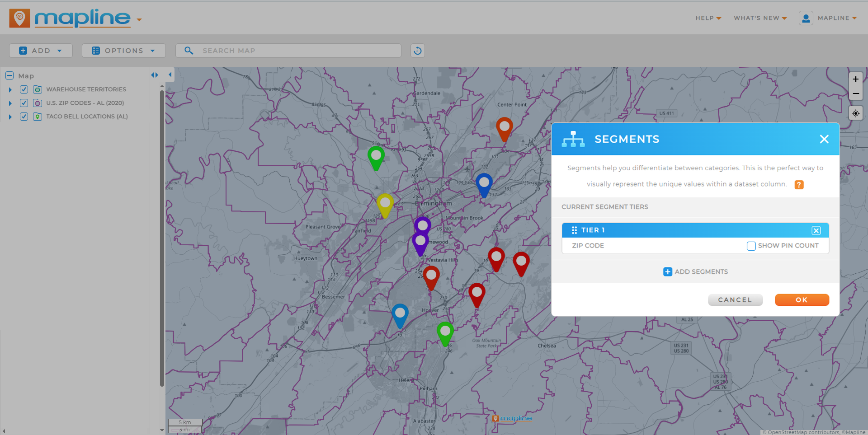Click upper green pin northwest of Birmingham
The image size is (868, 435).
pyautogui.click(x=376, y=158)
